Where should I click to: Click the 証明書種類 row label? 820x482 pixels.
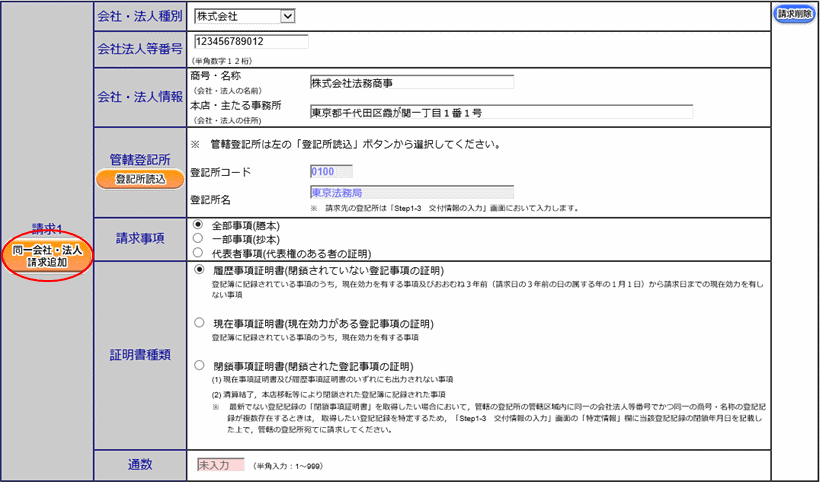(140, 355)
